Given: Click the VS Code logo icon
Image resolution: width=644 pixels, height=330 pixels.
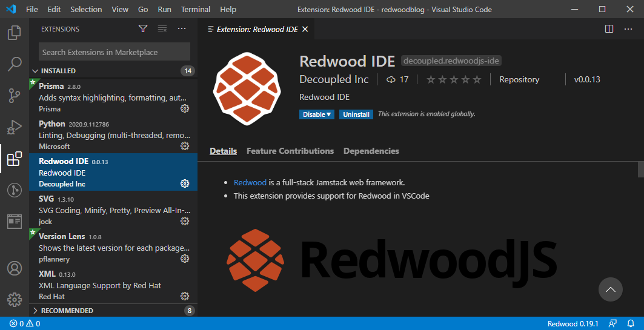Looking at the screenshot, I should [11, 9].
